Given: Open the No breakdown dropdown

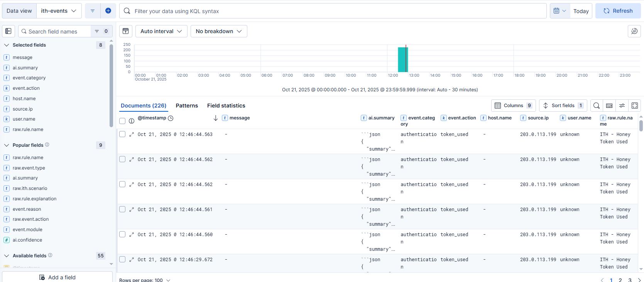Looking at the screenshot, I should [x=219, y=31].
